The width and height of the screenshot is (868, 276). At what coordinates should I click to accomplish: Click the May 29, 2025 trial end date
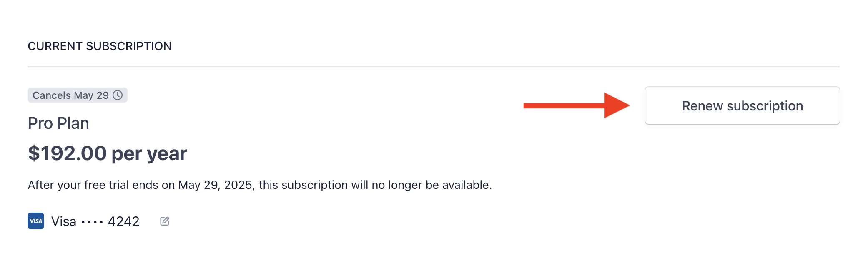click(216, 184)
